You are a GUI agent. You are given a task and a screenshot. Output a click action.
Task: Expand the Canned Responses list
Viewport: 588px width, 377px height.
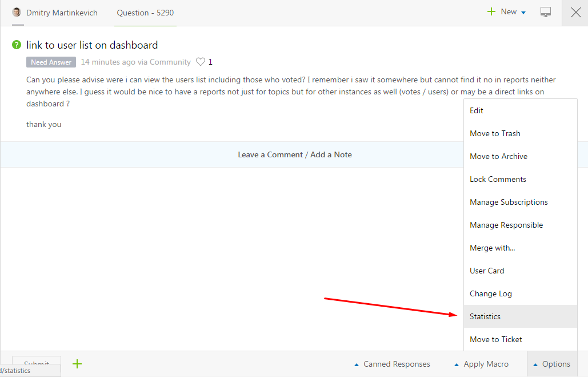tap(392, 364)
